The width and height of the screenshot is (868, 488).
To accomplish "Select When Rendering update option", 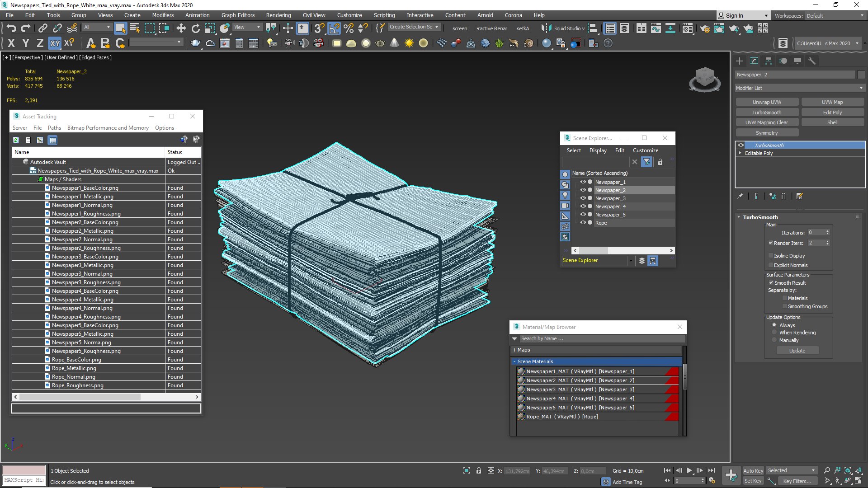I will tap(774, 333).
